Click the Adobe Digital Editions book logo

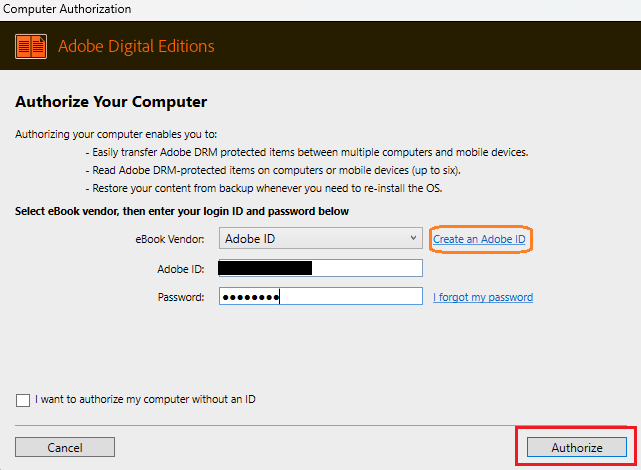coord(31,46)
